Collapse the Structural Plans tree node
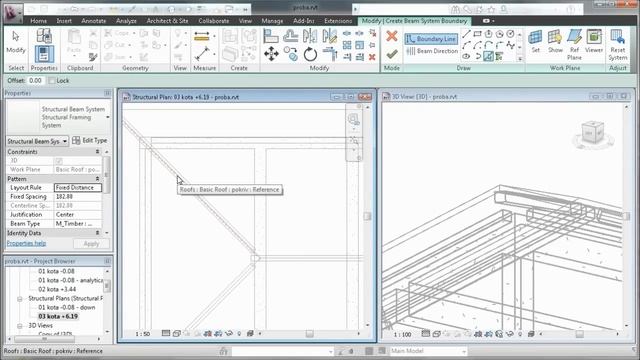The height and width of the screenshot is (360, 640). pos(20,299)
